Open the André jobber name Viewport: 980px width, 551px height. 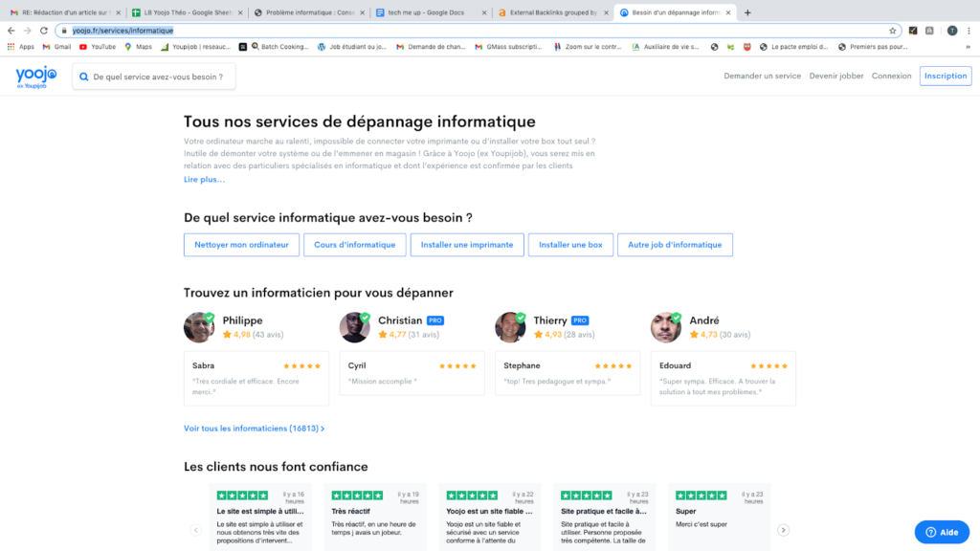[x=704, y=320]
